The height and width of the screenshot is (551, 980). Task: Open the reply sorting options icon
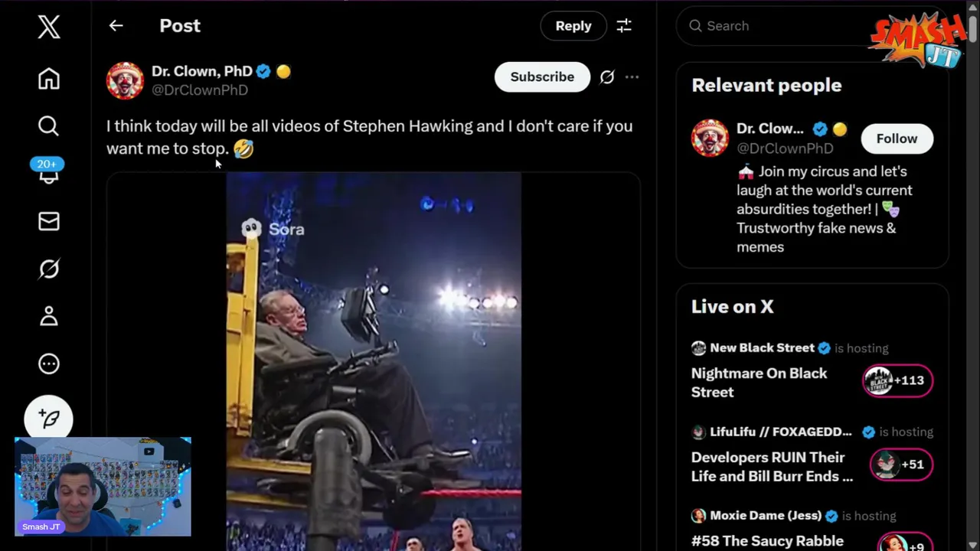coord(624,26)
